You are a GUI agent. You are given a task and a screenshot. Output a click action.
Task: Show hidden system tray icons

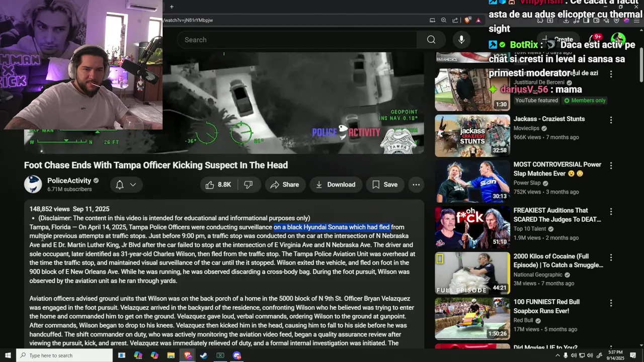[x=557, y=355]
